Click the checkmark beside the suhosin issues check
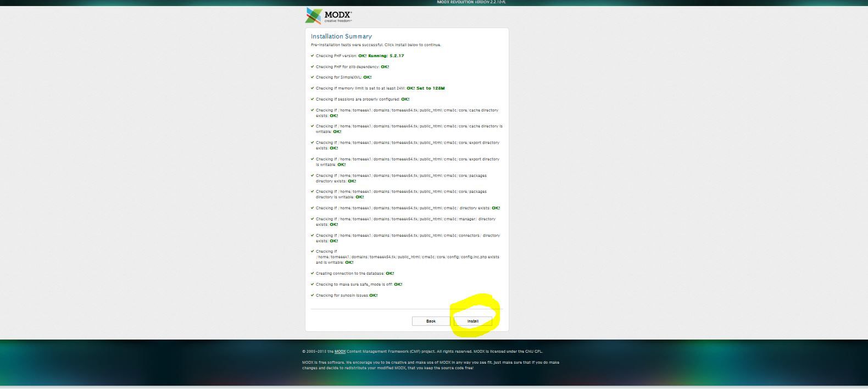The width and height of the screenshot is (868, 389). click(313, 295)
